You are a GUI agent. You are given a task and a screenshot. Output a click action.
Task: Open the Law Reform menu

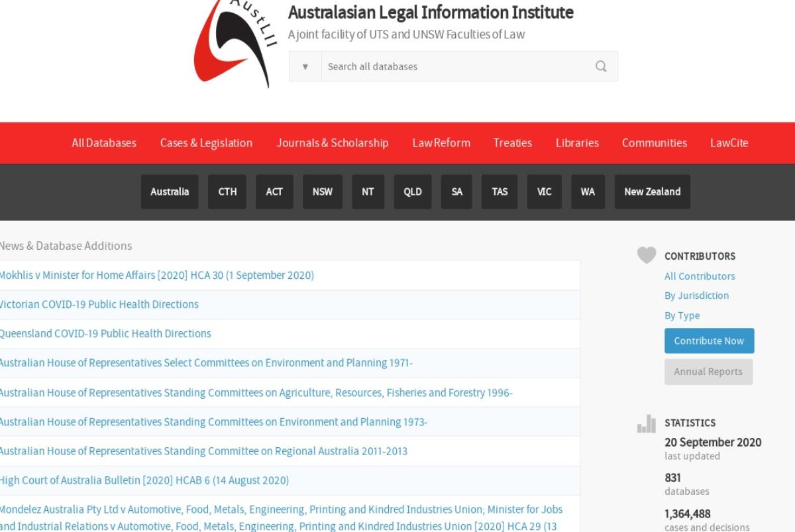[441, 143]
